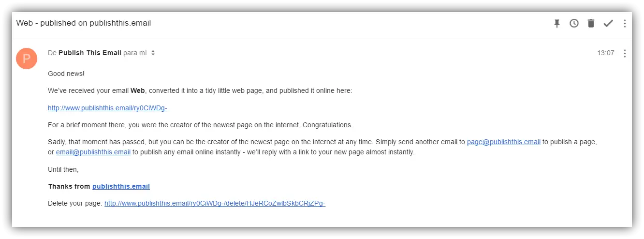The image size is (644, 239).
Task: Open the bold publishthis.email signature link
Action: point(121,186)
